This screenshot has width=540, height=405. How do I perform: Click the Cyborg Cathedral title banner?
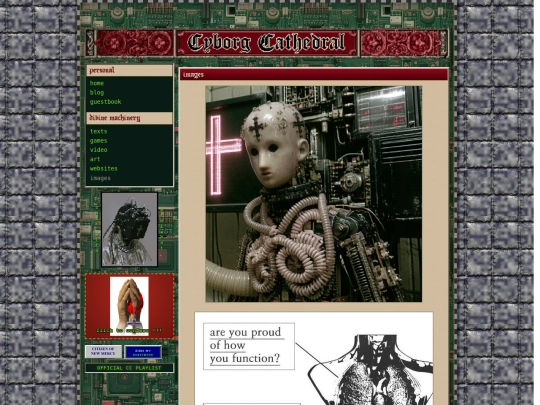pyautogui.click(x=267, y=43)
